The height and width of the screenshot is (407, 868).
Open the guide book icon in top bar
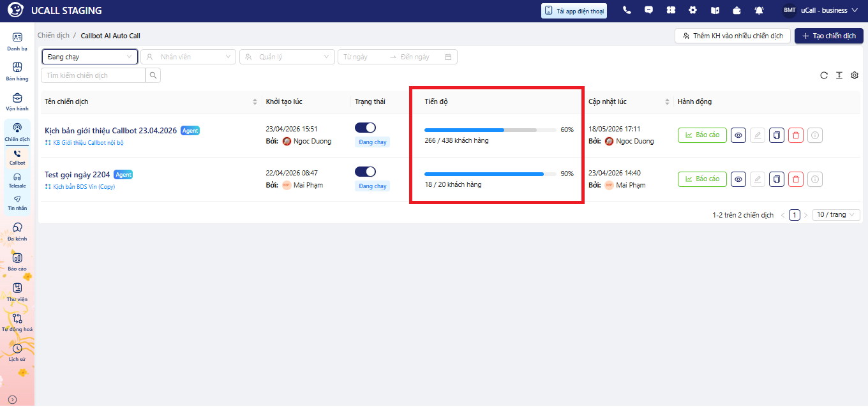click(715, 10)
